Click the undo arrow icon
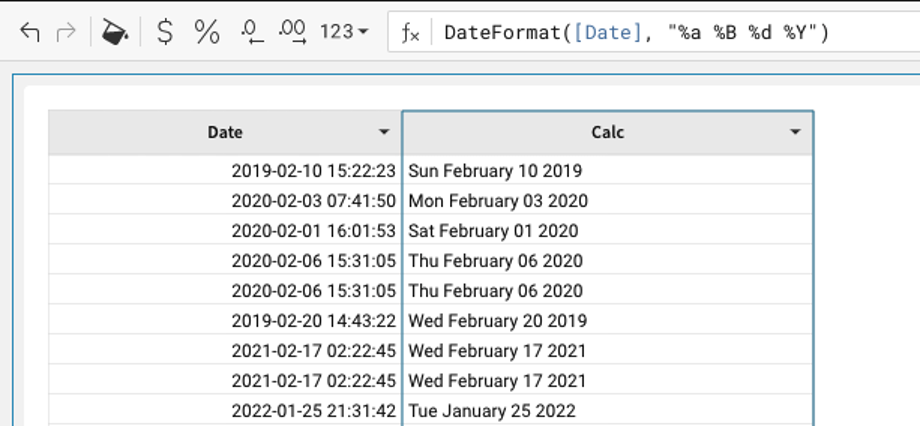Image resolution: width=920 pixels, height=426 pixels. [x=30, y=33]
